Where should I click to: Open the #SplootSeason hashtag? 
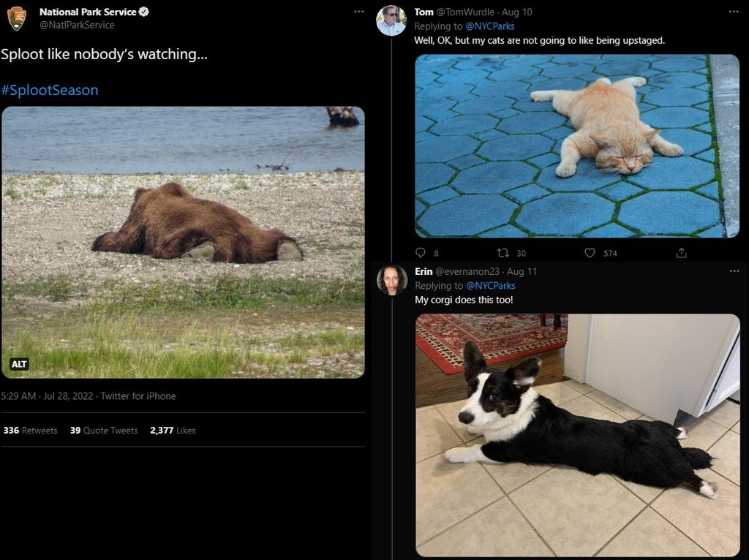coord(50,90)
